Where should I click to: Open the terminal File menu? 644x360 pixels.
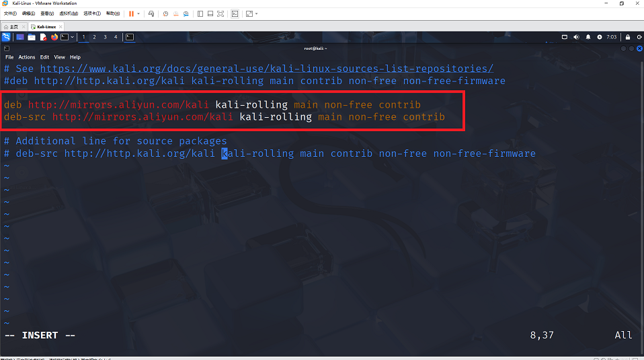[9, 57]
